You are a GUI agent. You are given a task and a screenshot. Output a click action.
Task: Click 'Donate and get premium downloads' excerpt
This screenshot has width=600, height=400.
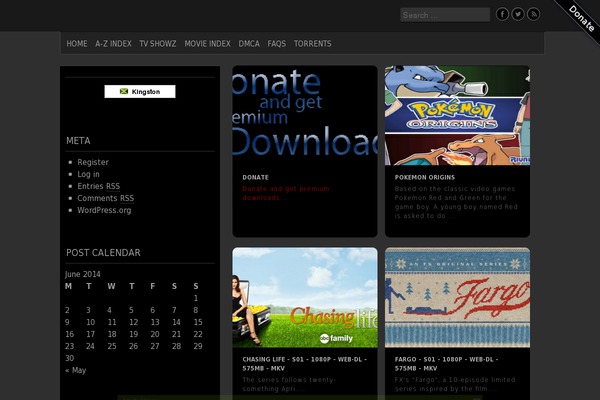[285, 193]
